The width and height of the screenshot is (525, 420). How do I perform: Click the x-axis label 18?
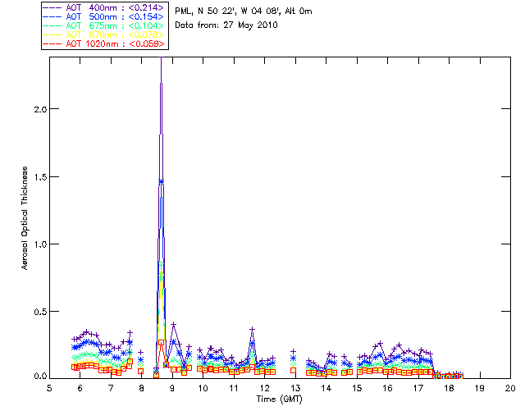[x=449, y=388]
